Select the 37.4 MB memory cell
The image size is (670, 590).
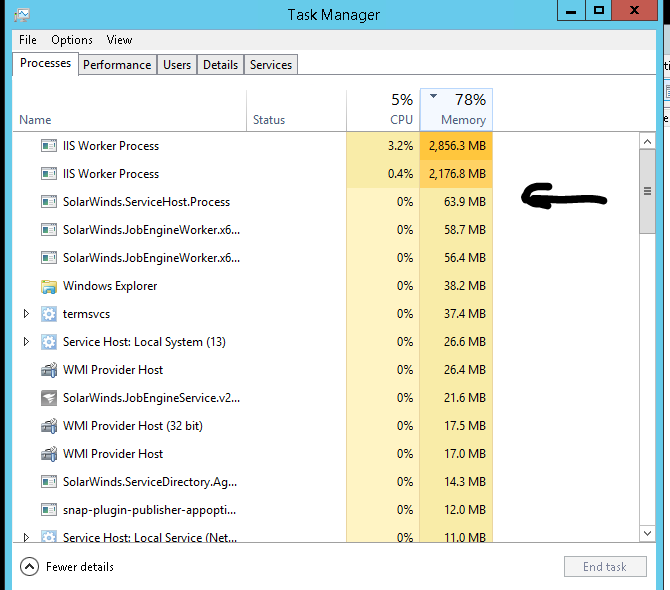(456, 314)
